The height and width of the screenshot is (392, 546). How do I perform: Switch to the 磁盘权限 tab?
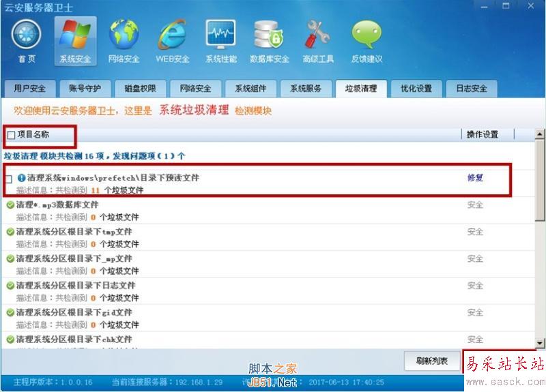point(141,89)
